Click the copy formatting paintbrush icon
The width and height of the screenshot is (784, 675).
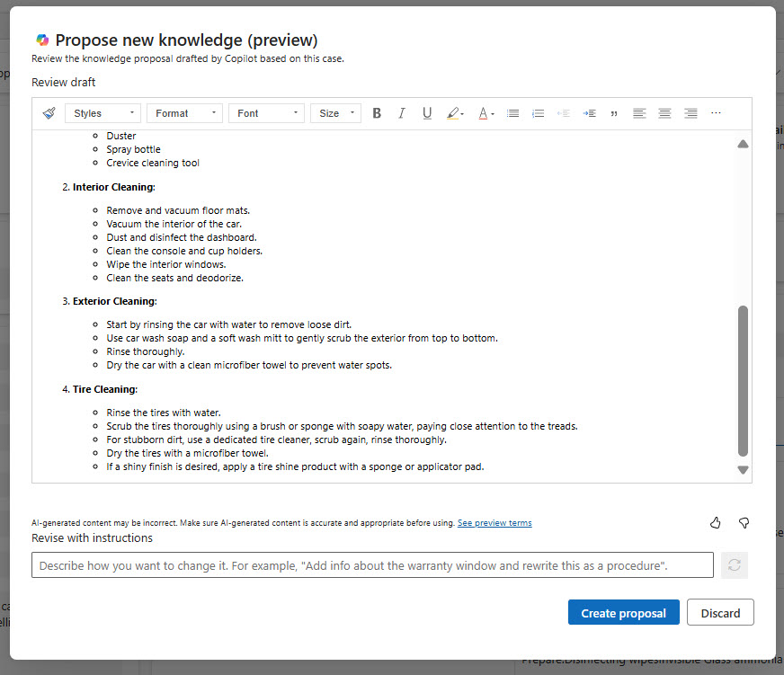pos(49,113)
